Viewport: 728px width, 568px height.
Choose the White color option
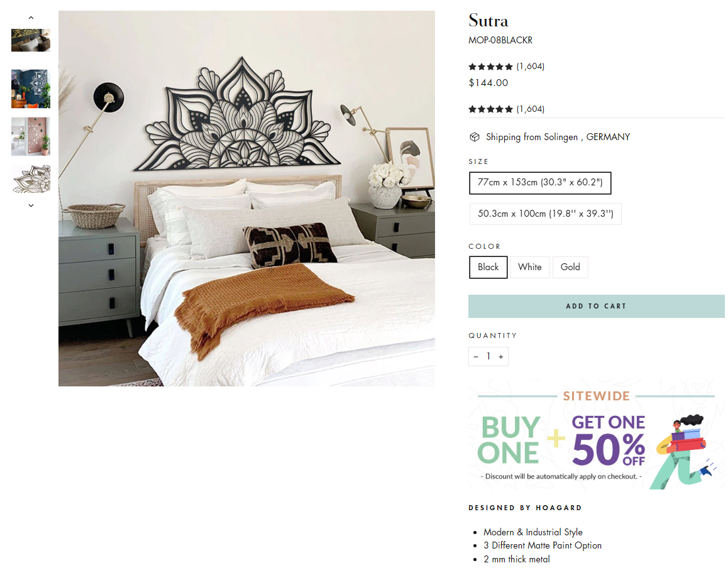point(530,267)
